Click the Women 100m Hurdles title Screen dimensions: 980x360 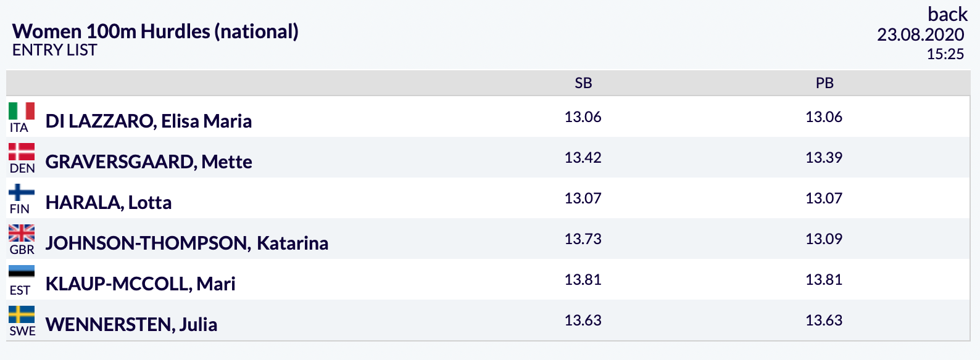[156, 31]
